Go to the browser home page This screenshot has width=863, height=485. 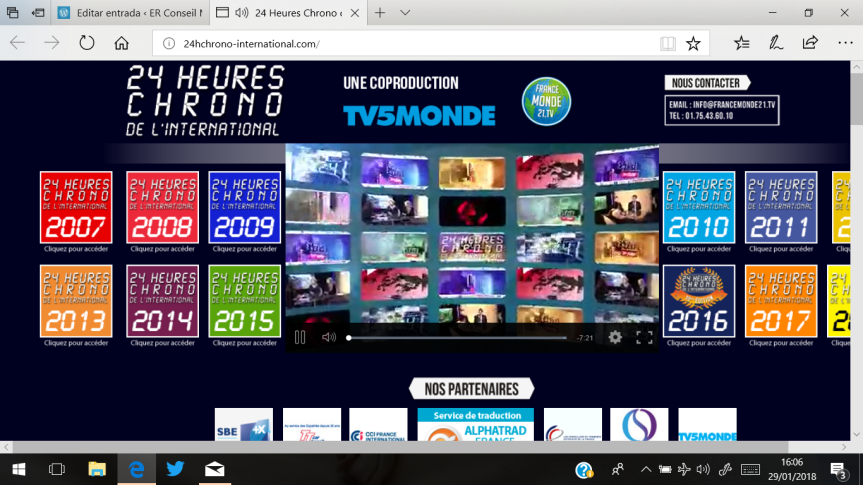[121, 43]
